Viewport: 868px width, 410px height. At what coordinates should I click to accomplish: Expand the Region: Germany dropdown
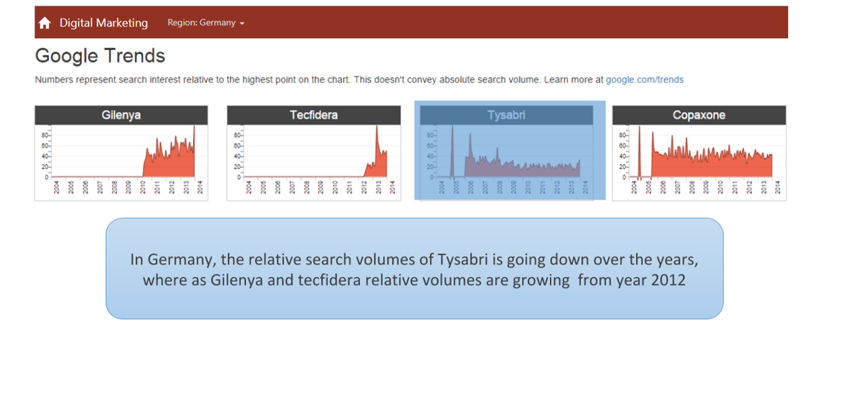pyautogui.click(x=206, y=22)
